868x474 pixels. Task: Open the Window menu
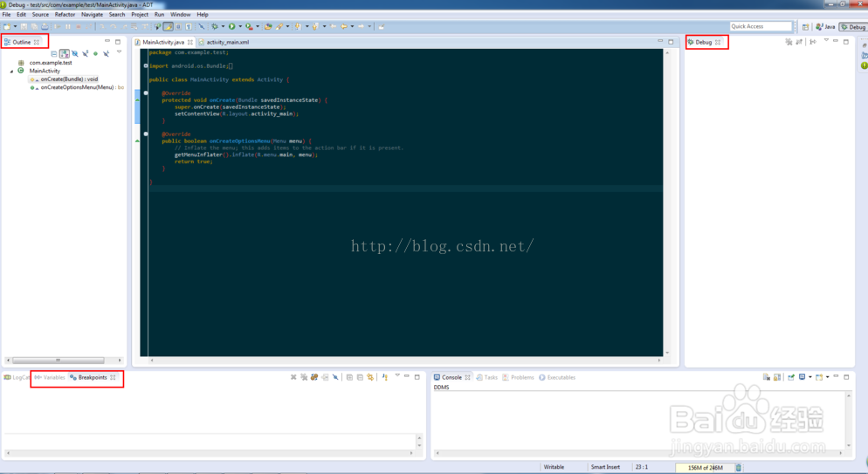181,14
